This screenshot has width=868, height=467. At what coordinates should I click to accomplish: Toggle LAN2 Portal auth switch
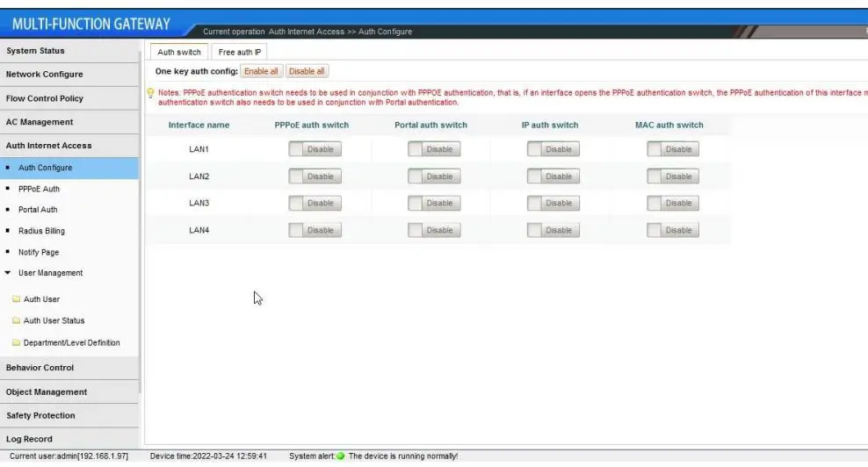tap(434, 176)
